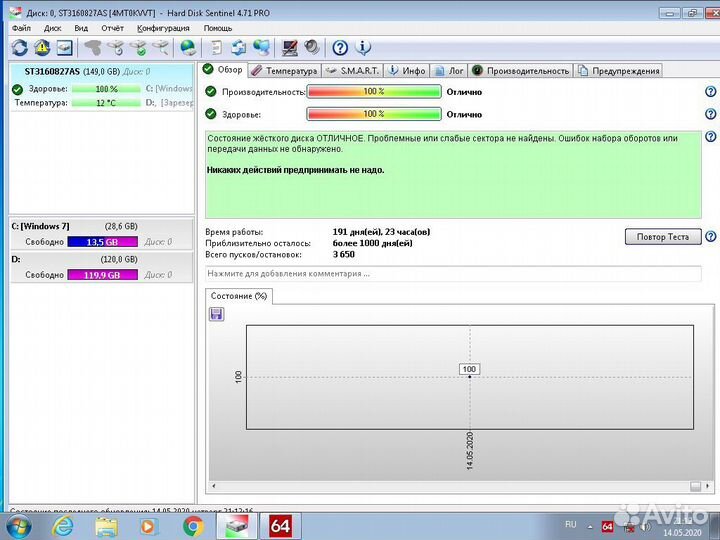Viewport: 720px width, 540px height.
Task: Click the 100 data point label on chart
Action: (469, 369)
